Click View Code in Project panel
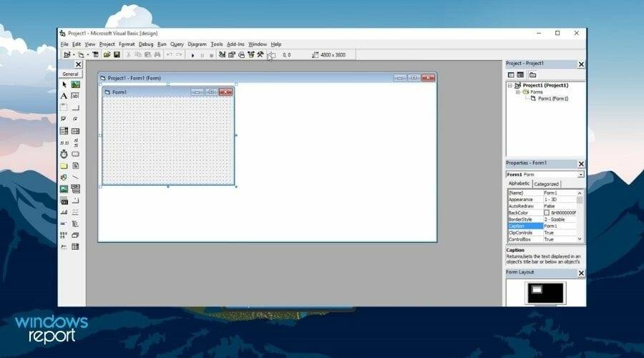 (x=511, y=74)
